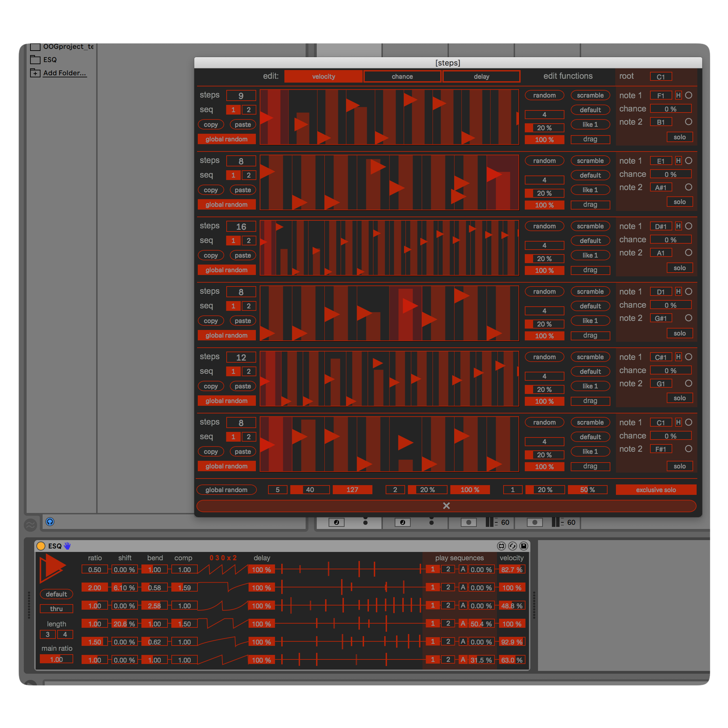Viewport: 728px width, 728px height.
Task: Open the note 2 F#1 pitch selector
Action: click(661, 449)
